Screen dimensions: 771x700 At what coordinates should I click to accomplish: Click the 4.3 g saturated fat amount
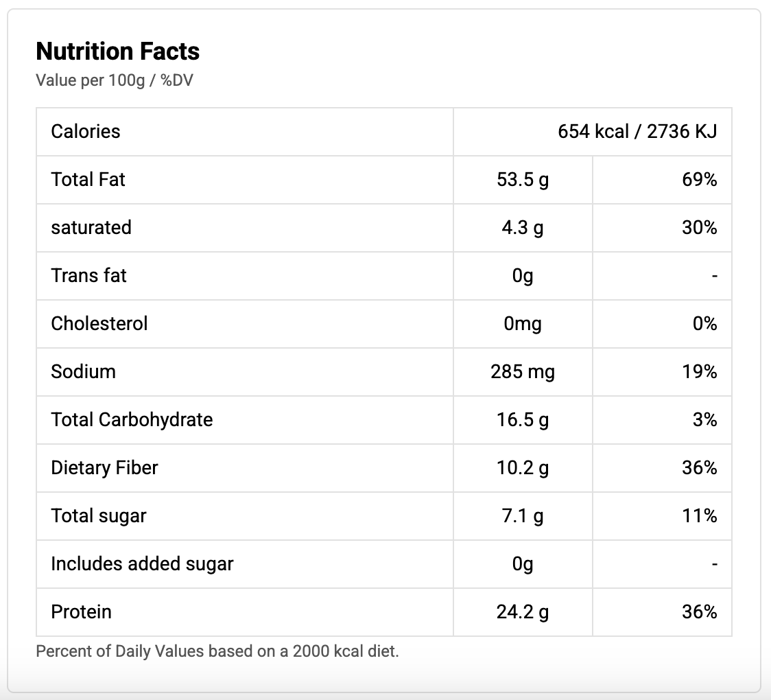click(522, 227)
